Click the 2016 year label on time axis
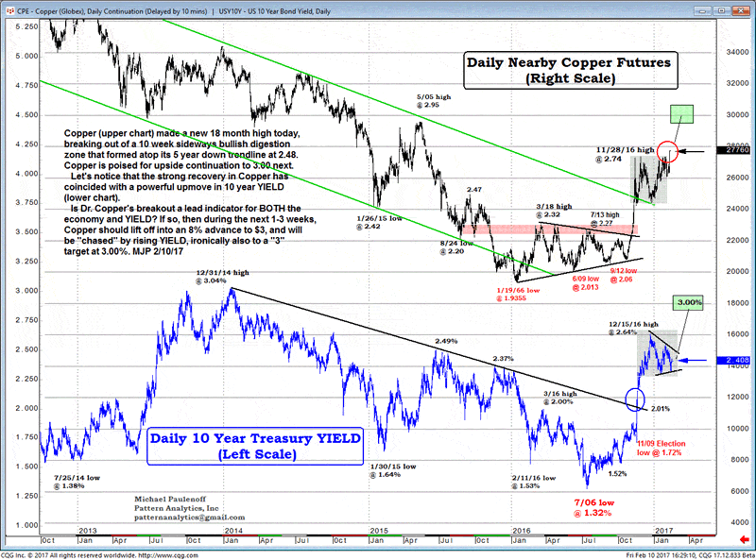The height and width of the screenshot is (560, 756). (x=522, y=531)
